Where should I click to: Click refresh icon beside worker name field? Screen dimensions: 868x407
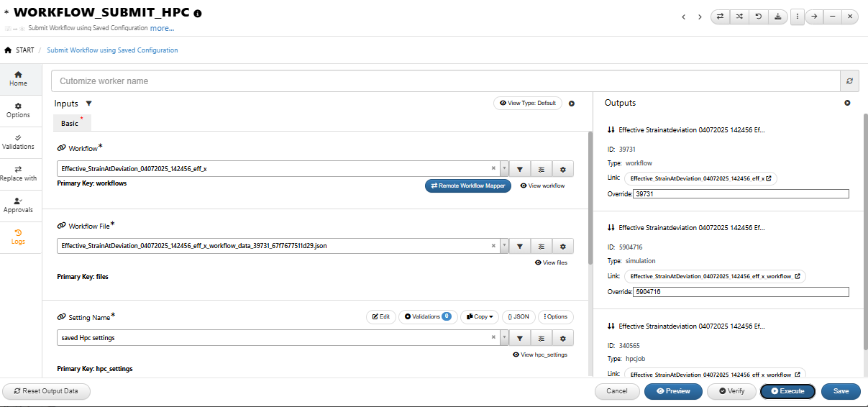[849, 81]
